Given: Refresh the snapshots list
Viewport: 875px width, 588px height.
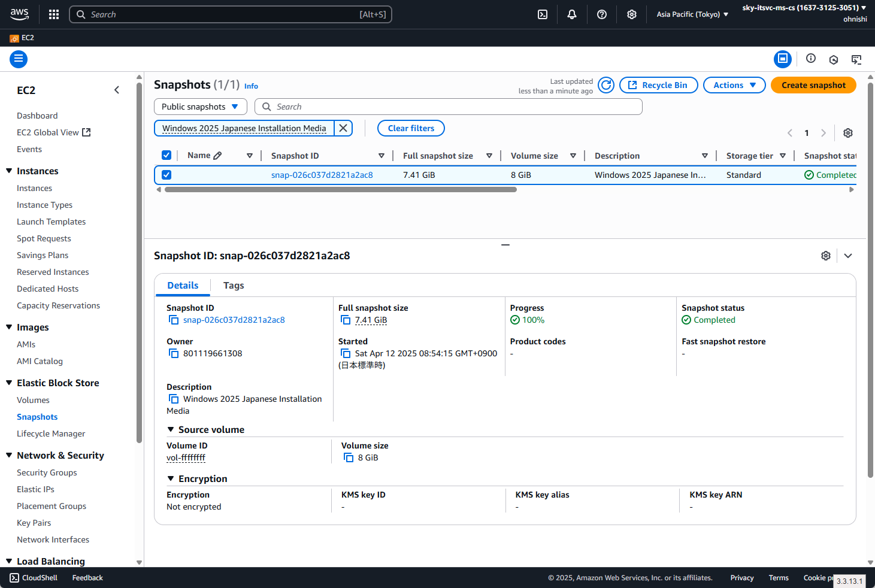Looking at the screenshot, I should tap(605, 85).
